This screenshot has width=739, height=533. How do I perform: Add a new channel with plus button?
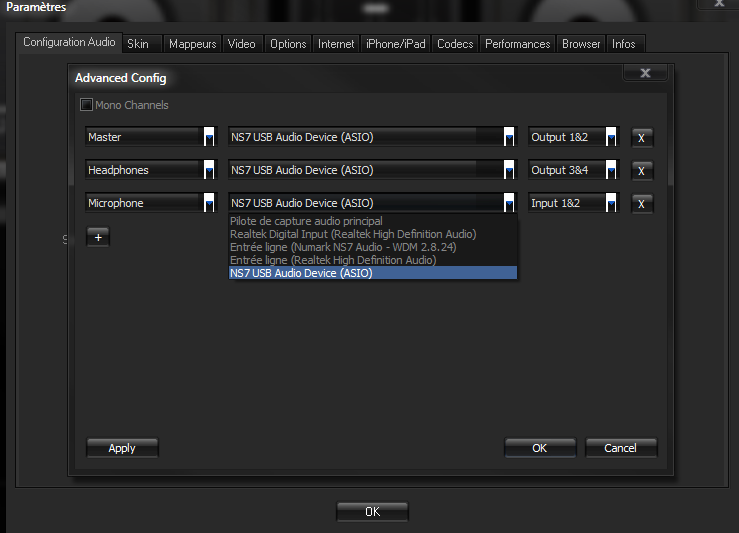coord(98,237)
